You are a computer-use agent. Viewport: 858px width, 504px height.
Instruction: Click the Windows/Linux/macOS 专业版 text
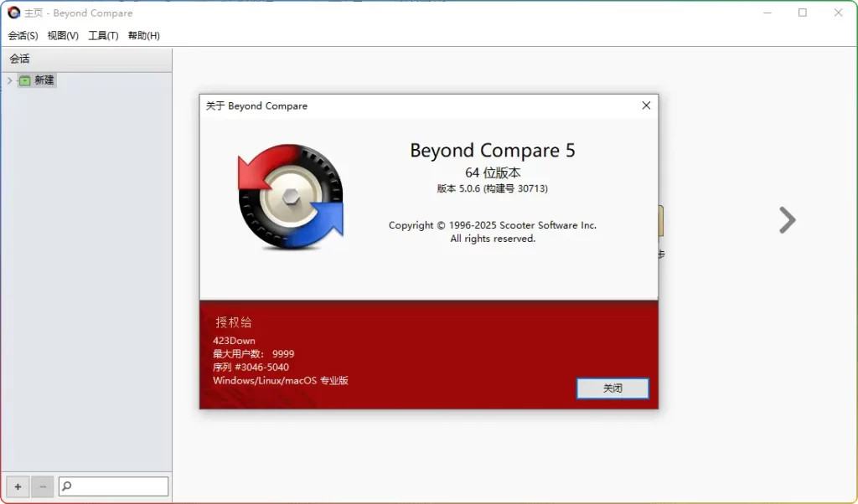281,380
